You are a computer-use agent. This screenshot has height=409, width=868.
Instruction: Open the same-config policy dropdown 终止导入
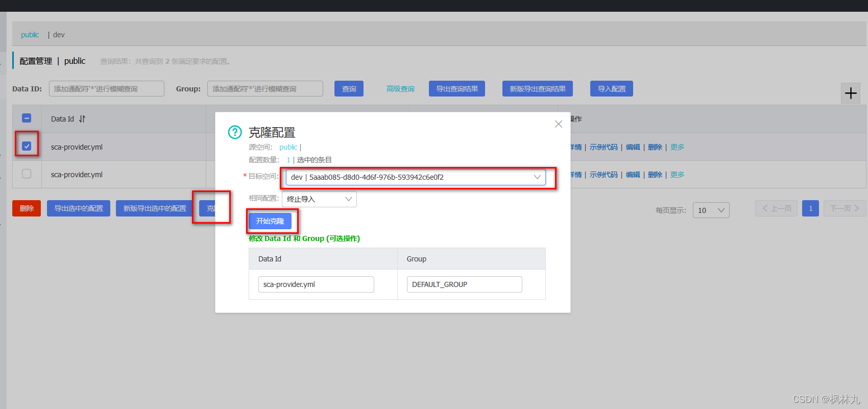[319, 199]
